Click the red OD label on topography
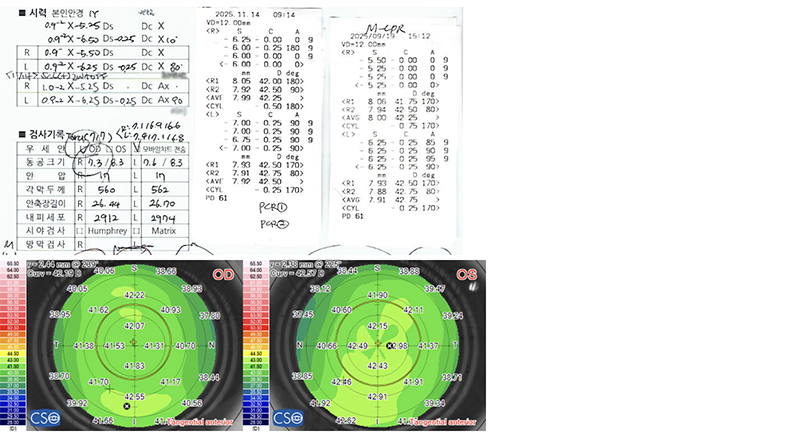800x433 pixels. tap(223, 275)
